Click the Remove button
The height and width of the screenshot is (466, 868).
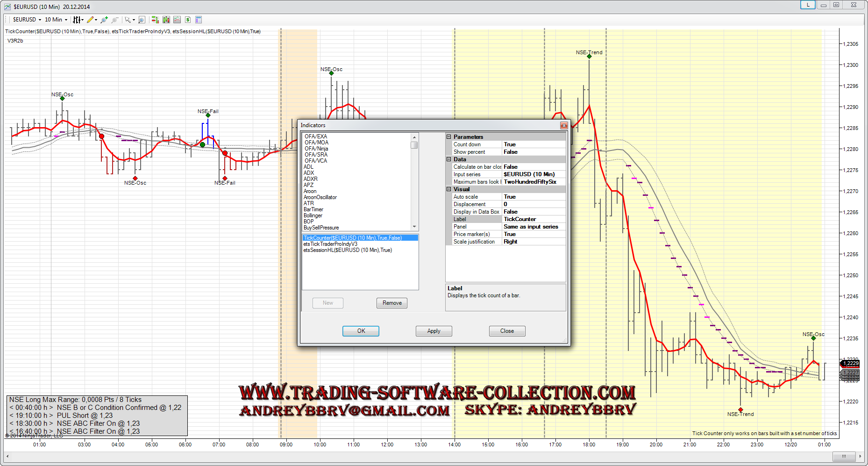(x=392, y=303)
